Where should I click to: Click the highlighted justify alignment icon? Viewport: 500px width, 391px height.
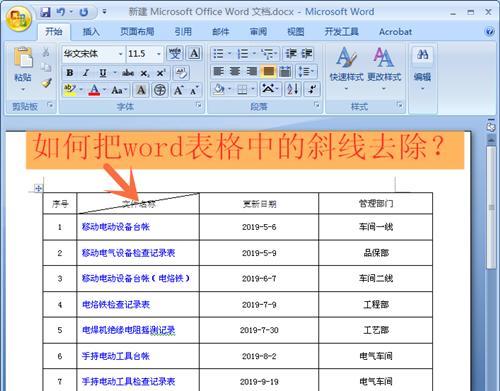268,71
